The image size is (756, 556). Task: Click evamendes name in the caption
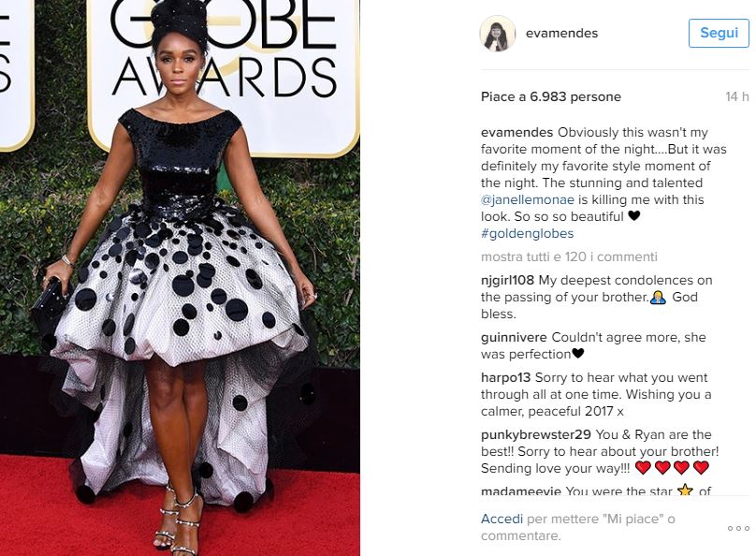click(516, 132)
